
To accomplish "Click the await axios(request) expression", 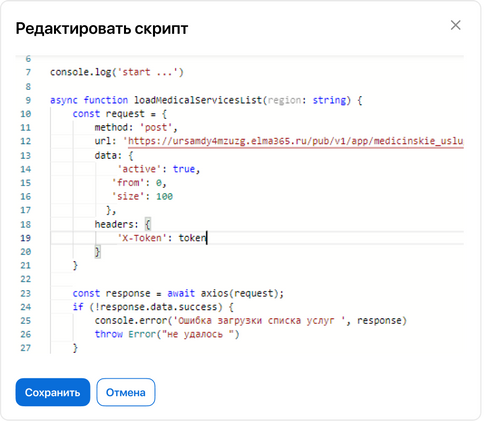I will click(225, 293).
